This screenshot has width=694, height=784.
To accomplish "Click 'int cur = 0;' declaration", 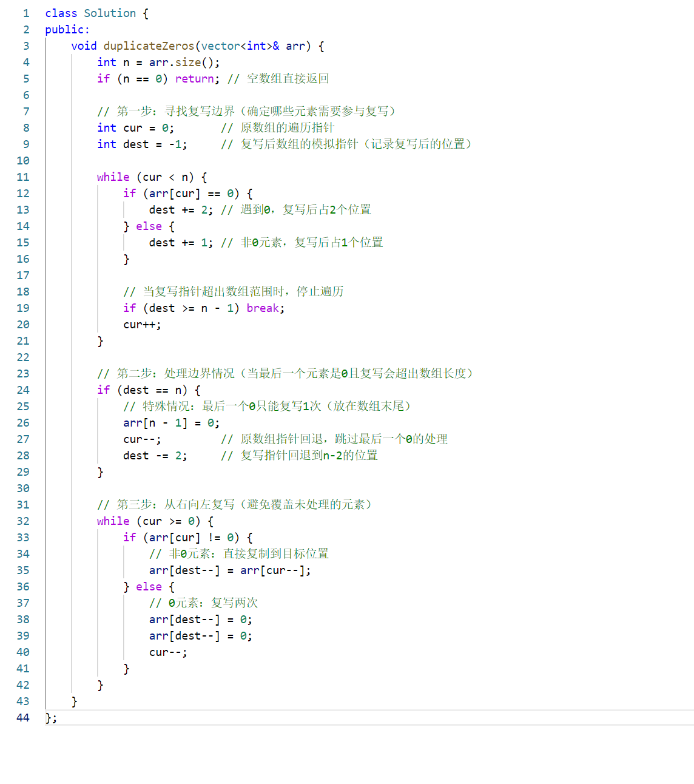I will coord(136,128).
